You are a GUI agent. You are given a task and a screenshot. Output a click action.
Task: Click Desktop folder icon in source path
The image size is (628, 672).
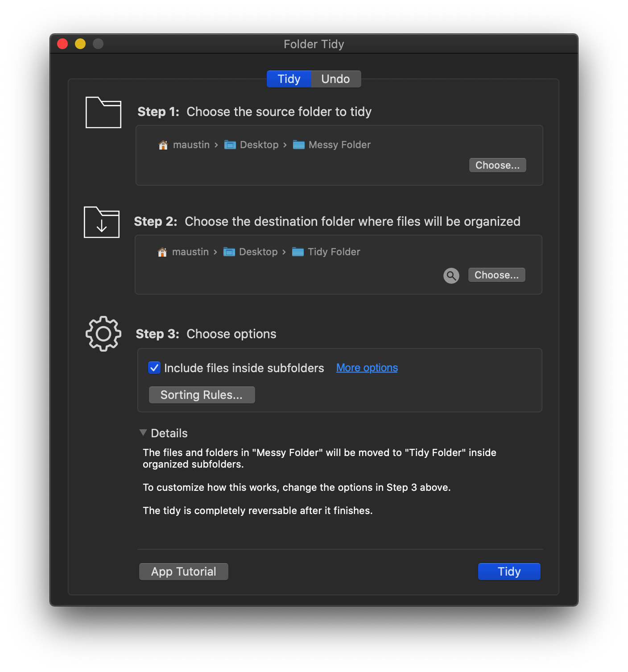pos(230,145)
